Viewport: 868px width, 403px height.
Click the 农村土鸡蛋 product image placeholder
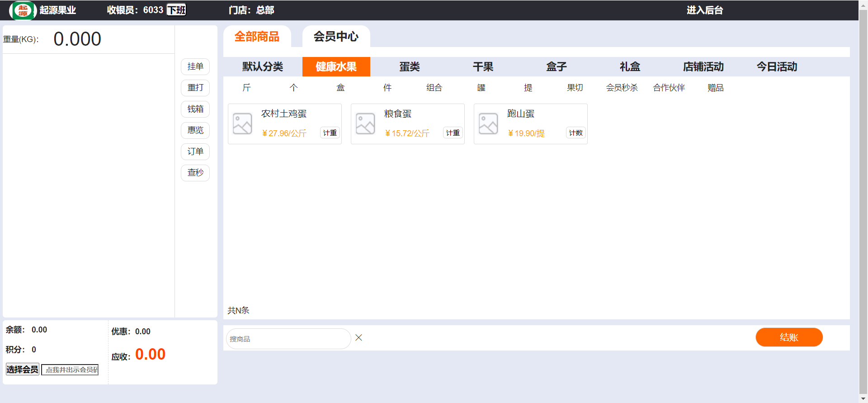[x=242, y=124]
